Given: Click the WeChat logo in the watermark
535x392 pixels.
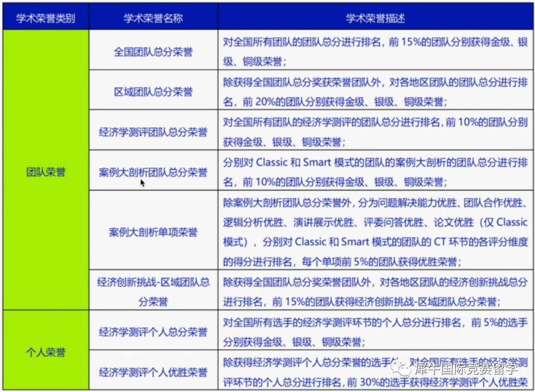Looking at the screenshot, I should point(400,368).
